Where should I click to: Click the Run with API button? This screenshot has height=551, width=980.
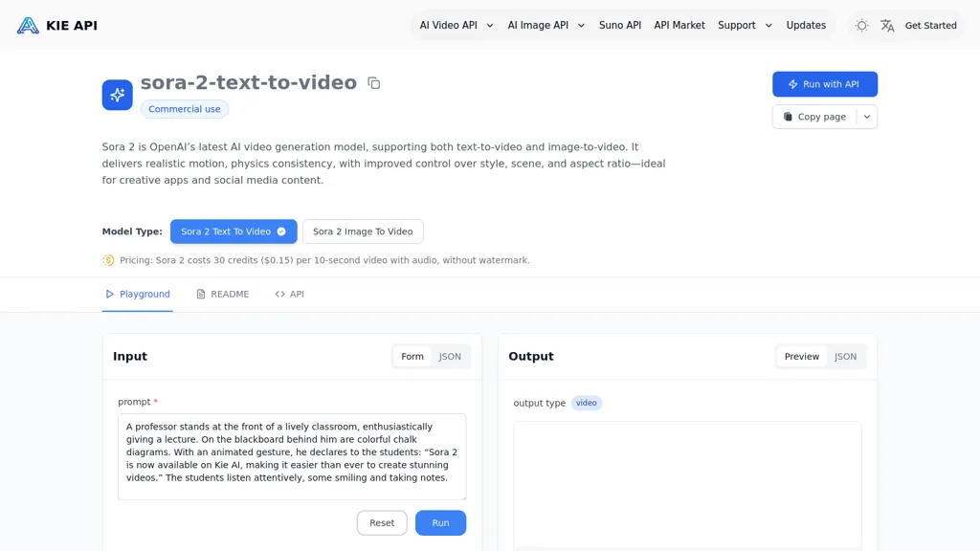click(x=824, y=84)
